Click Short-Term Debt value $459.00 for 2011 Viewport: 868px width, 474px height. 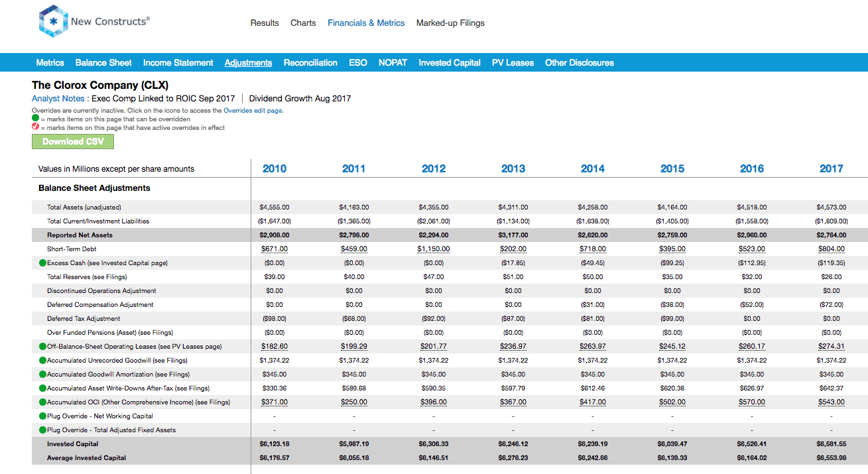[354, 249]
